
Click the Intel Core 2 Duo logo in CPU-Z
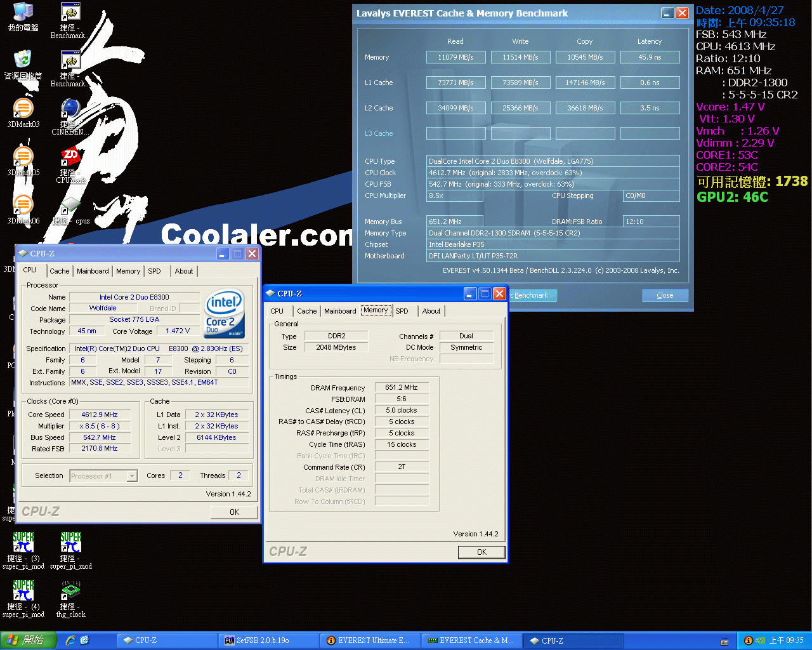pyautogui.click(x=225, y=314)
